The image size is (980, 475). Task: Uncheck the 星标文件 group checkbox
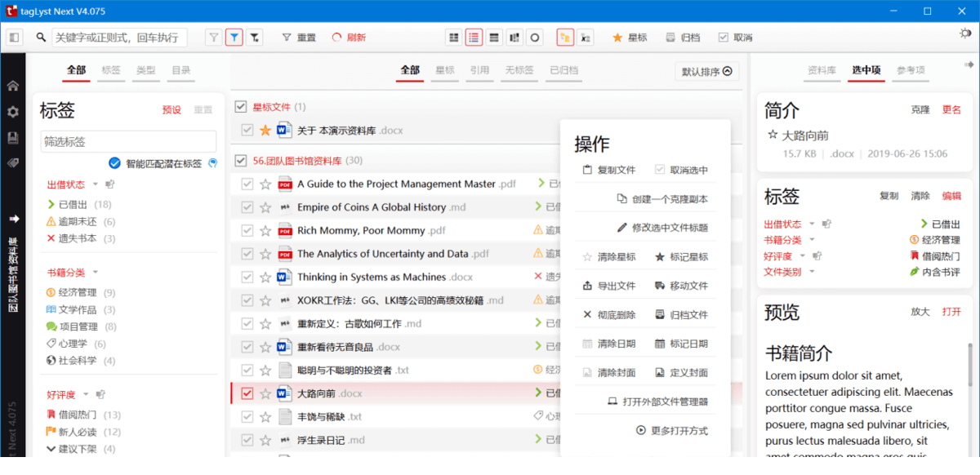pos(241,107)
